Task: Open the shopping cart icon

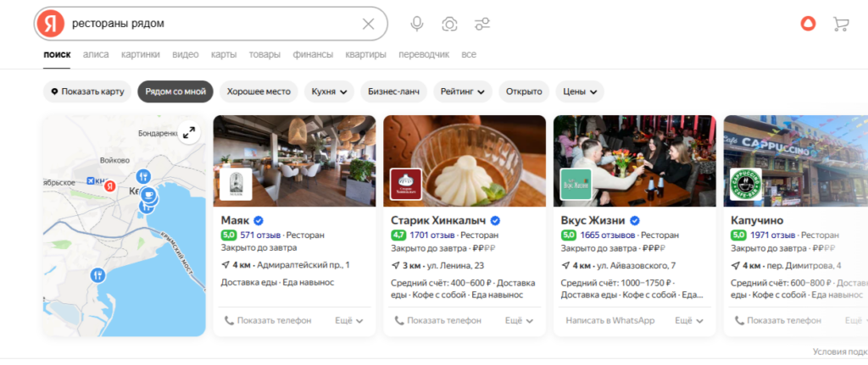Action: point(841,24)
